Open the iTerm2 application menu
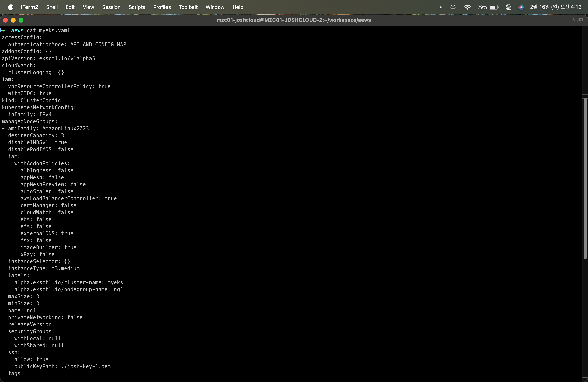588x382 pixels. (29, 7)
